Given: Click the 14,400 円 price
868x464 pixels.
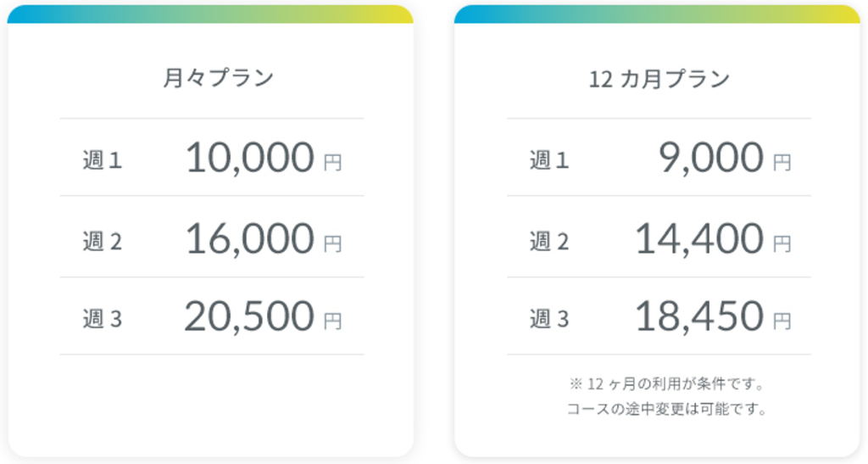Looking at the screenshot, I should coord(713,239).
